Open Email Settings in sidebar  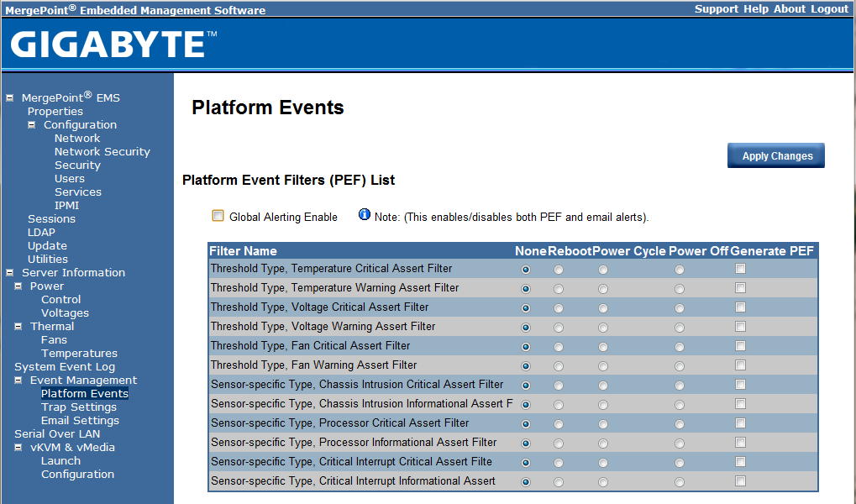(x=80, y=420)
